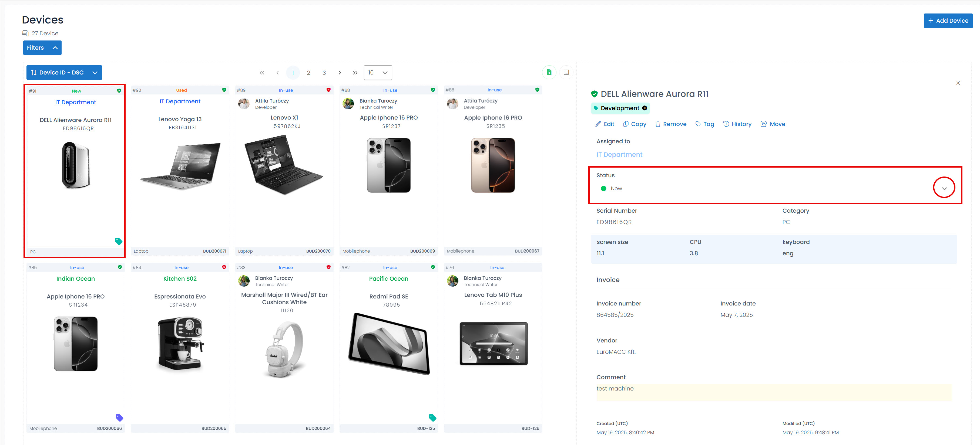Click Remove device action
This screenshot has height=445, width=980.
pyautogui.click(x=671, y=124)
